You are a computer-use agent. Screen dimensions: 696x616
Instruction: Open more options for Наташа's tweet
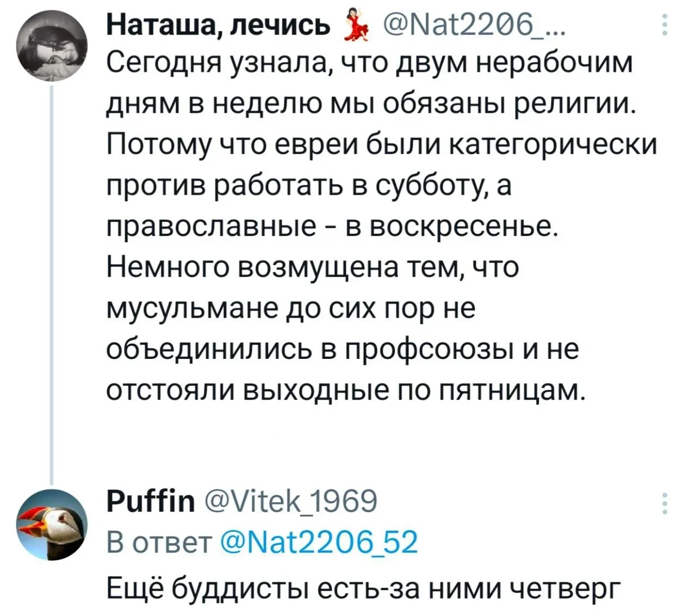pos(664,25)
